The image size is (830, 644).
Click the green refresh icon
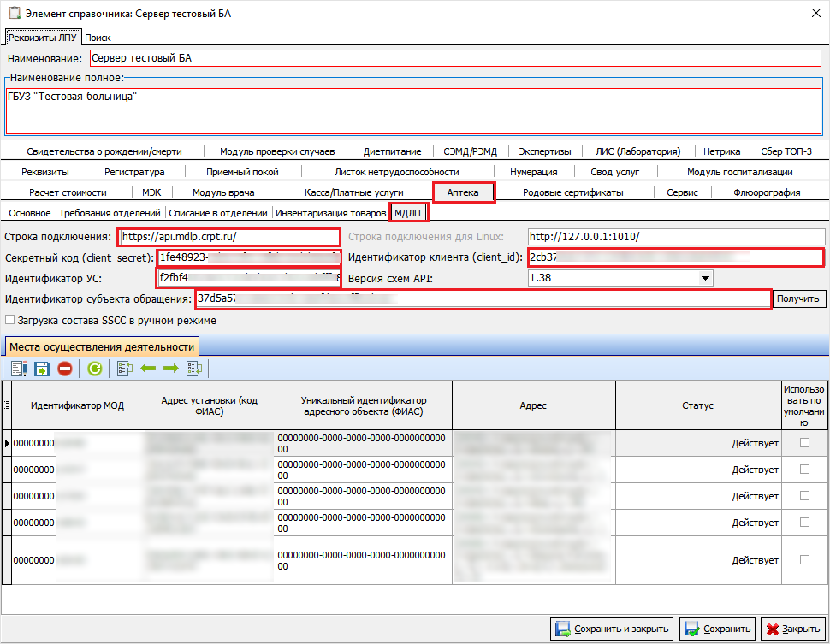(95, 369)
